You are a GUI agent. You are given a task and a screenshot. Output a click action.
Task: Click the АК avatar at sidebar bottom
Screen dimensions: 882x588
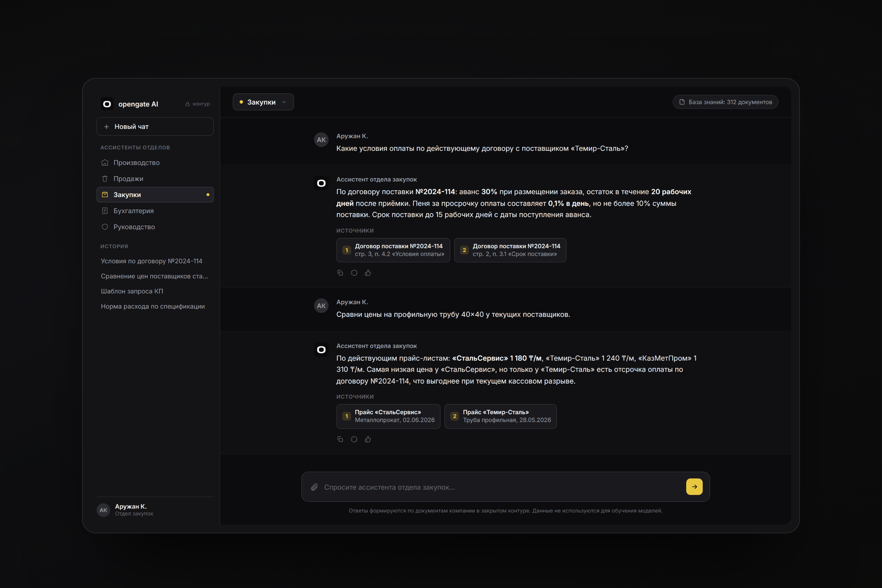click(x=103, y=510)
